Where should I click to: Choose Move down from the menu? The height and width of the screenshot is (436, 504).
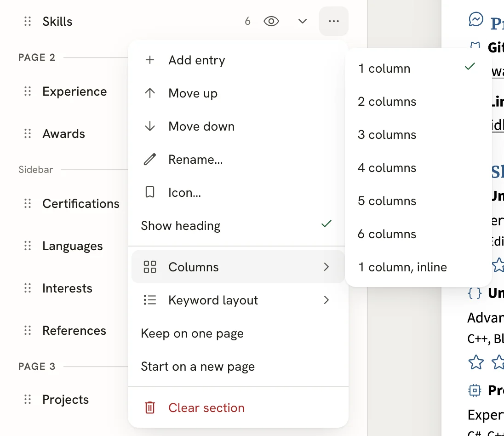click(x=238, y=126)
